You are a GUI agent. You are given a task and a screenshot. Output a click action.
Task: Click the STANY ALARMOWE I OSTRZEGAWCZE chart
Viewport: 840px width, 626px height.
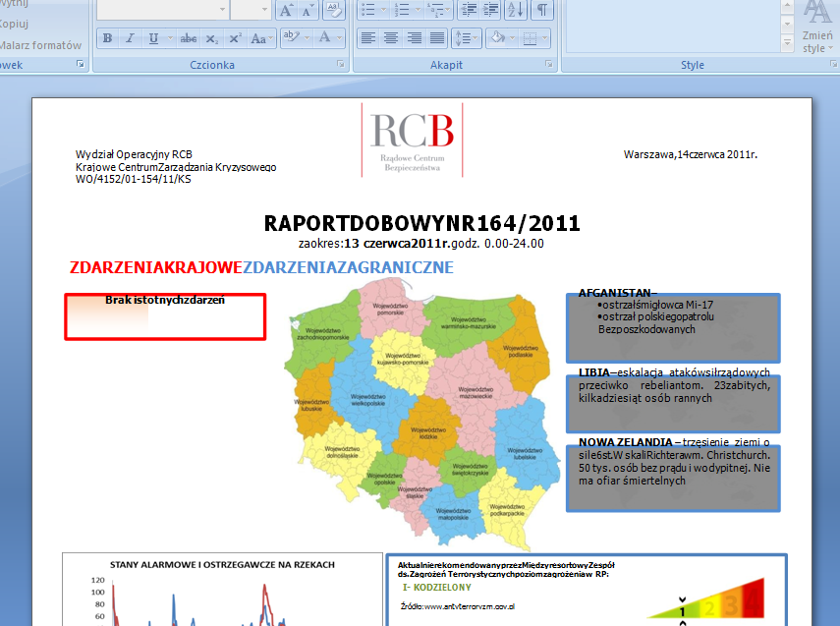(222, 590)
